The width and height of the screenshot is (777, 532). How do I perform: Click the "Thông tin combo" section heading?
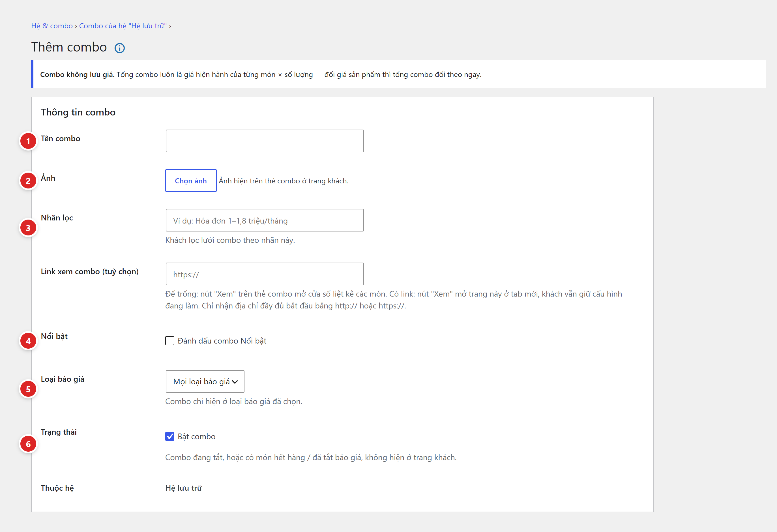(x=78, y=112)
